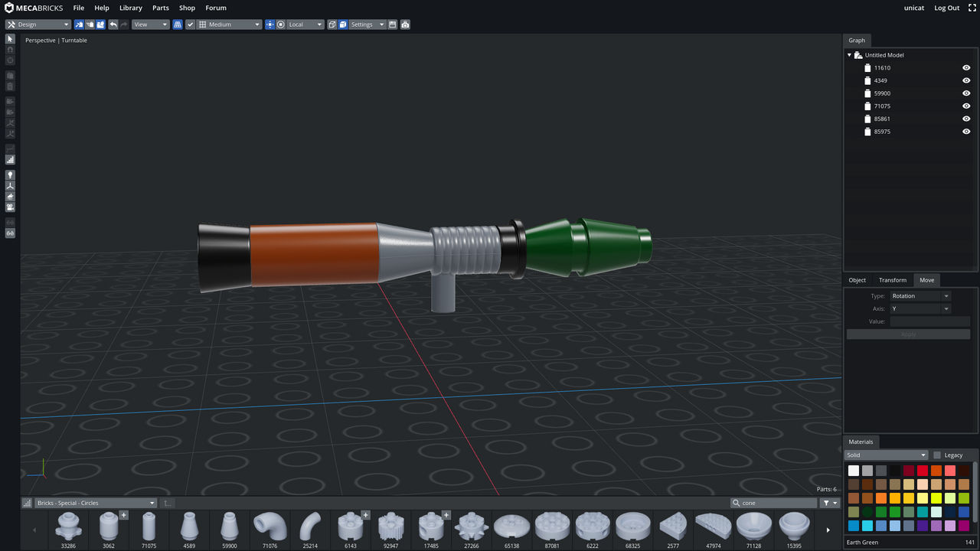Collapse the Untitled Model tree item
This screenshot has height=551, width=980.
(x=848, y=54)
